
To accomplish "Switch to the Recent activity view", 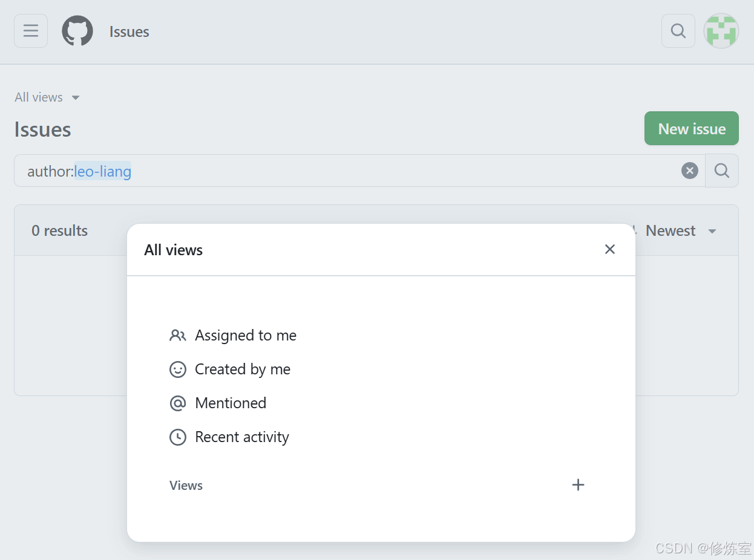I will click(x=242, y=437).
